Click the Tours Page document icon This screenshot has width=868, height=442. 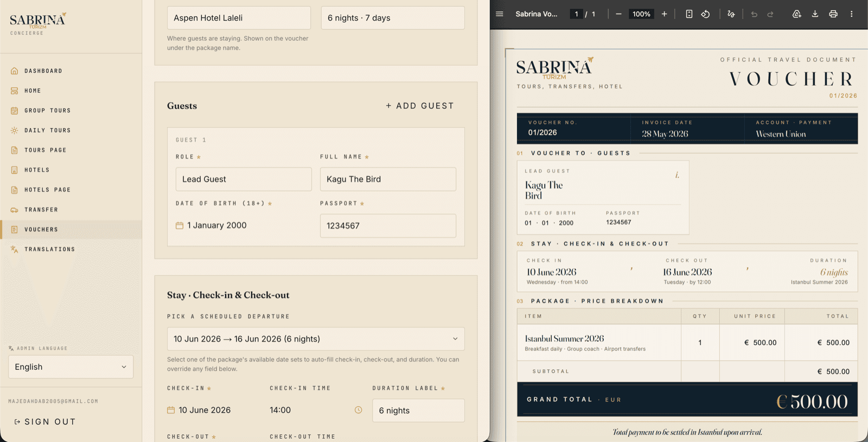(x=15, y=150)
